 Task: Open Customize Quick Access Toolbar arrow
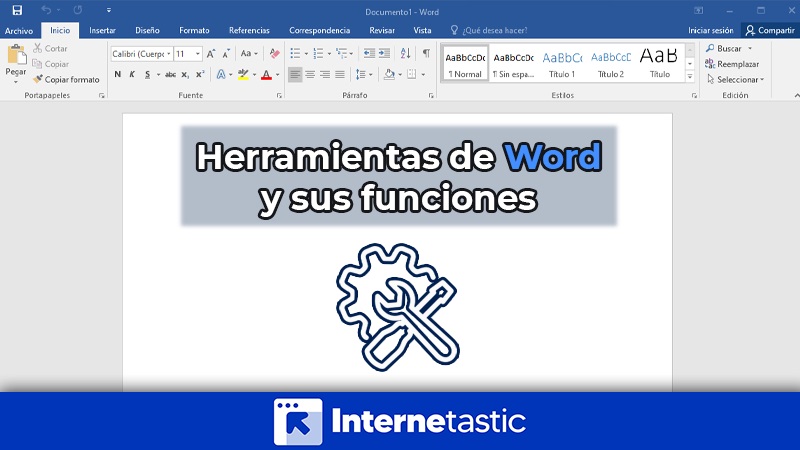[109, 10]
